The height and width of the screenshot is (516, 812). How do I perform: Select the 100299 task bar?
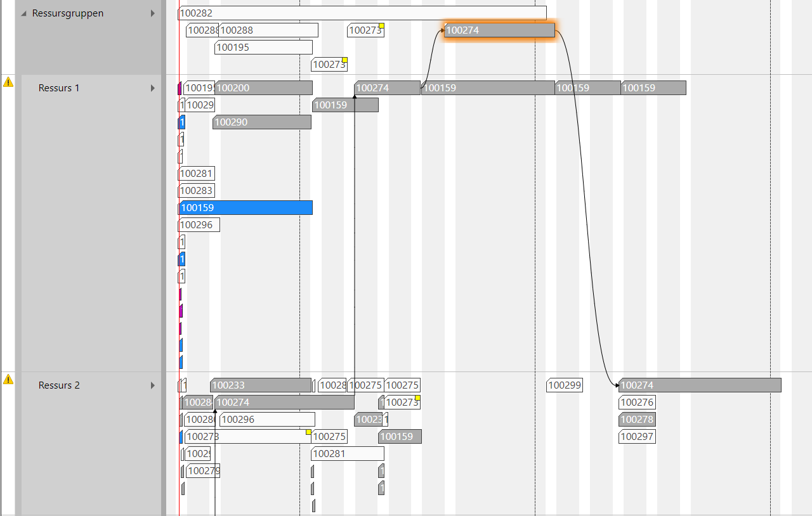point(564,385)
